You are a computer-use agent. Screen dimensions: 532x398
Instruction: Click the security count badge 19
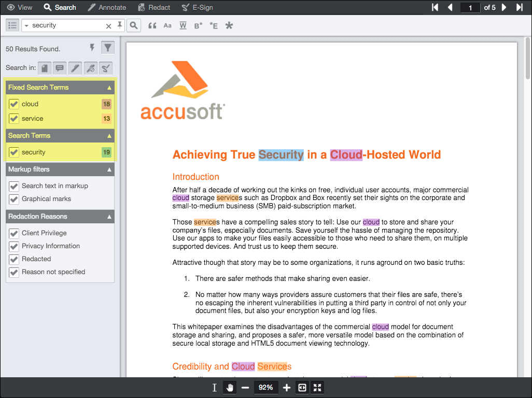(x=106, y=152)
